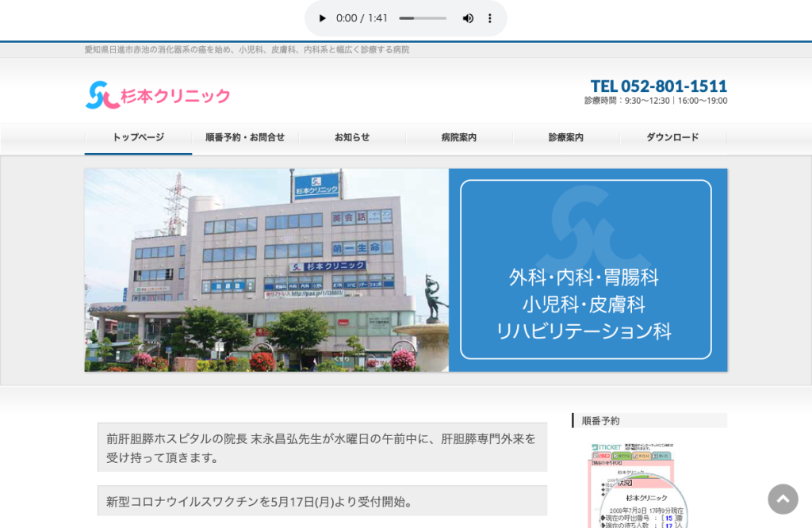Click the 愛知県日進市赤池 tagline text
The width and height of the screenshot is (812, 528).
coord(247,50)
